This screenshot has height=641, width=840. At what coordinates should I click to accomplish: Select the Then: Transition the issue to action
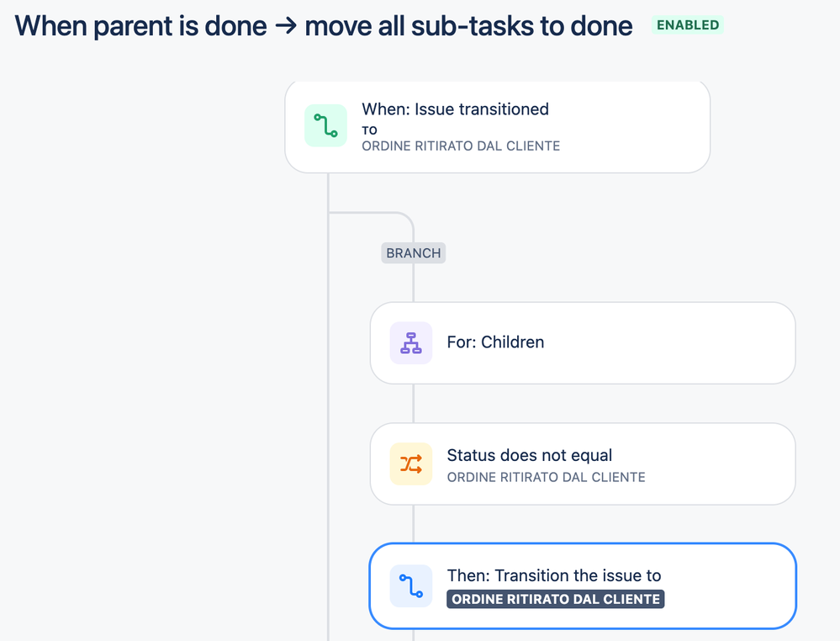[x=583, y=585]
